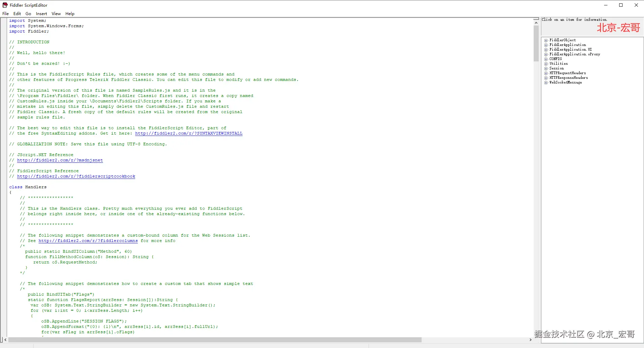The image size is (644, 348).
Task: Expand the CONFIG tree node
Action: (x=546, y=59)
